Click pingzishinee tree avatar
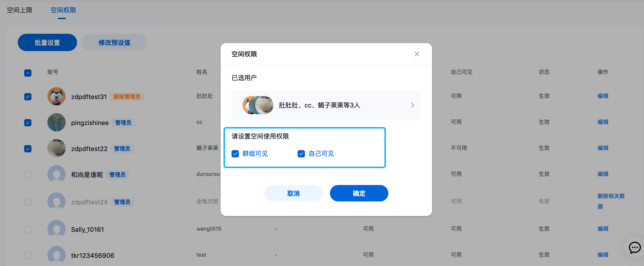This screenshot has height=266, width=644. click(57, 122)
